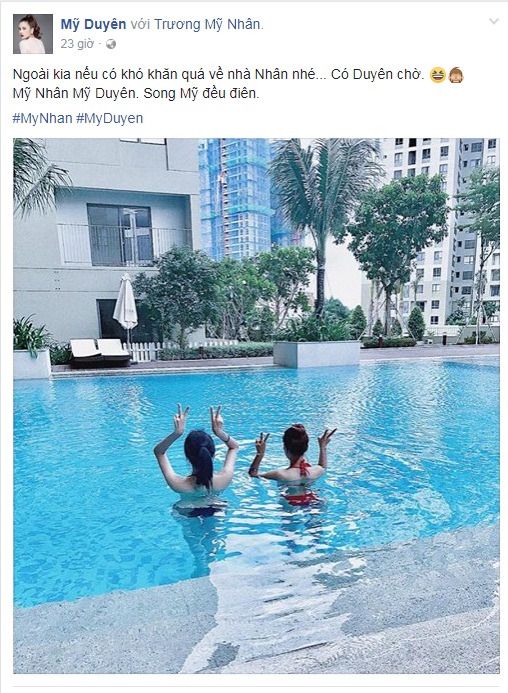Click the monkey emoji in caption

point(456,75)
